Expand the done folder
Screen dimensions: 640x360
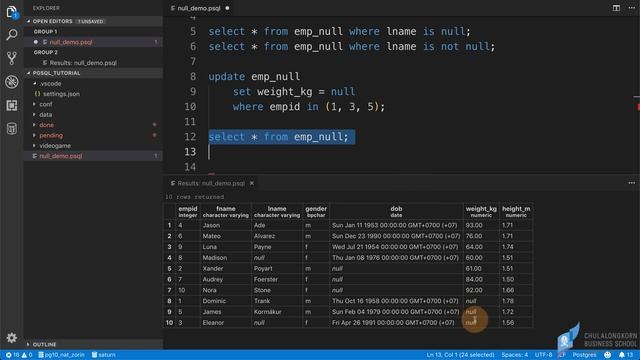coord(46,125)
